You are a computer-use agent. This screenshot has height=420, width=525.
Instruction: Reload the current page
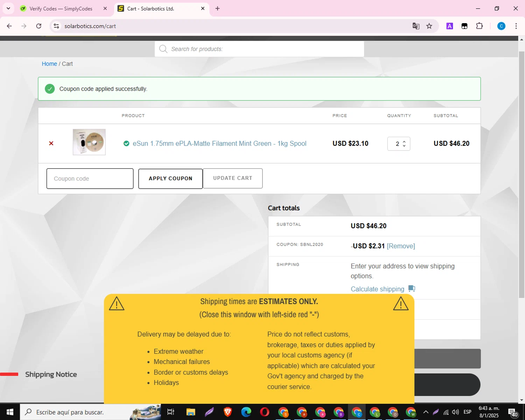[39, 26]
